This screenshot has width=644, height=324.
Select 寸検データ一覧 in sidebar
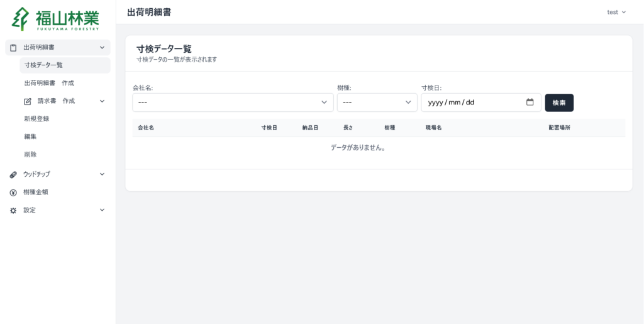pyautogui.click(x=65, y=65)
